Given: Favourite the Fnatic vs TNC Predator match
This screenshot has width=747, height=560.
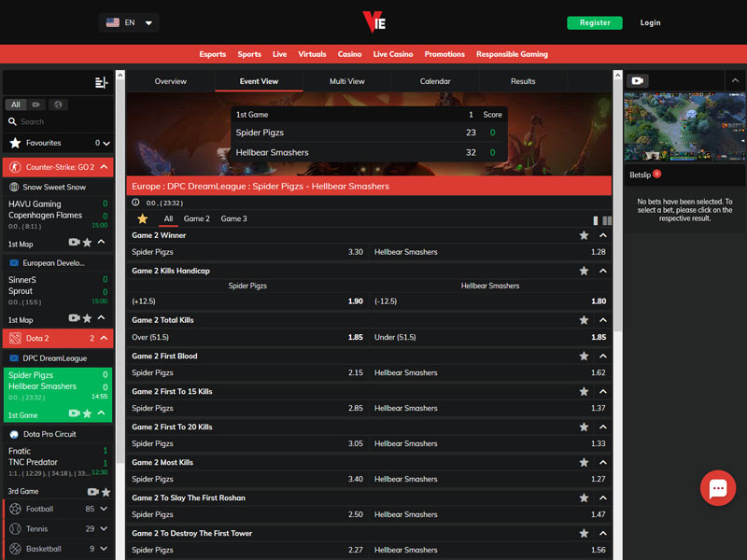Looking at the screenshot, I should pyautogui.click(x=106, y=492).
